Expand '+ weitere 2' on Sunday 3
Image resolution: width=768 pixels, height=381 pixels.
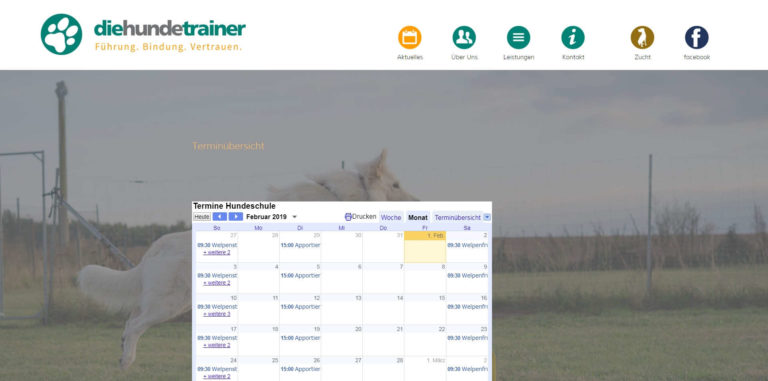click(x=216, y=283)
